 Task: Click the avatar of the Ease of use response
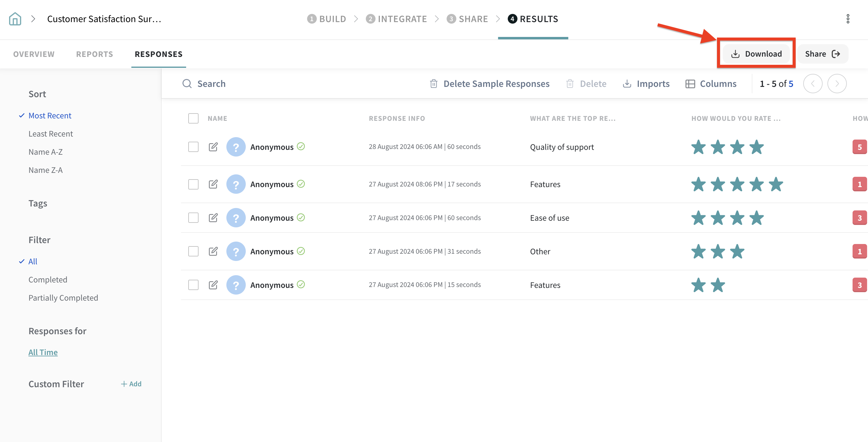pos(236,218)
